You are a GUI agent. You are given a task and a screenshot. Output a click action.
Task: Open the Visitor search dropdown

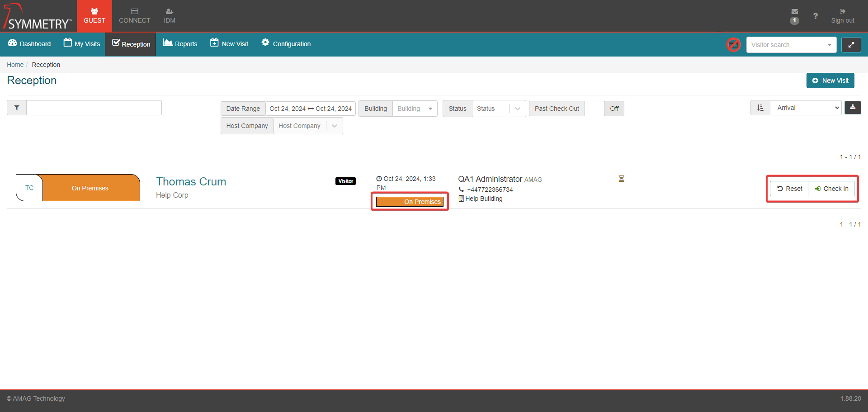pyautogui.click(x=791, y=45)
